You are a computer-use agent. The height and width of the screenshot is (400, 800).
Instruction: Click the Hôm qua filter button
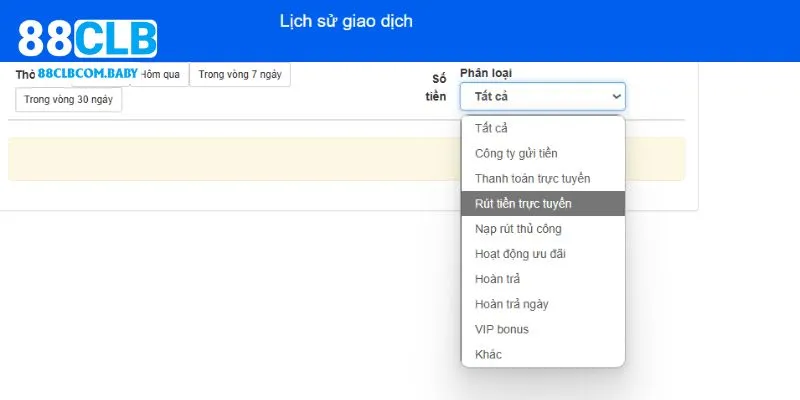pyautogui.click(x=160, y=74)
